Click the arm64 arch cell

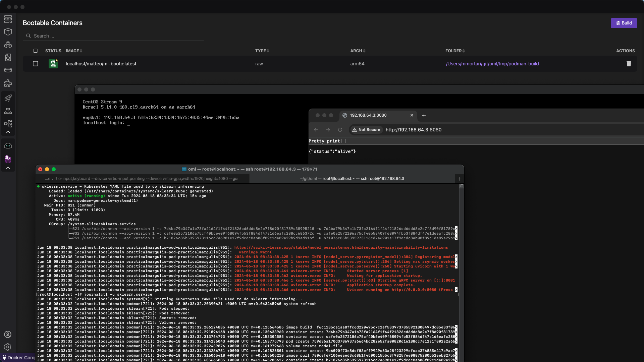pos(357,64)
